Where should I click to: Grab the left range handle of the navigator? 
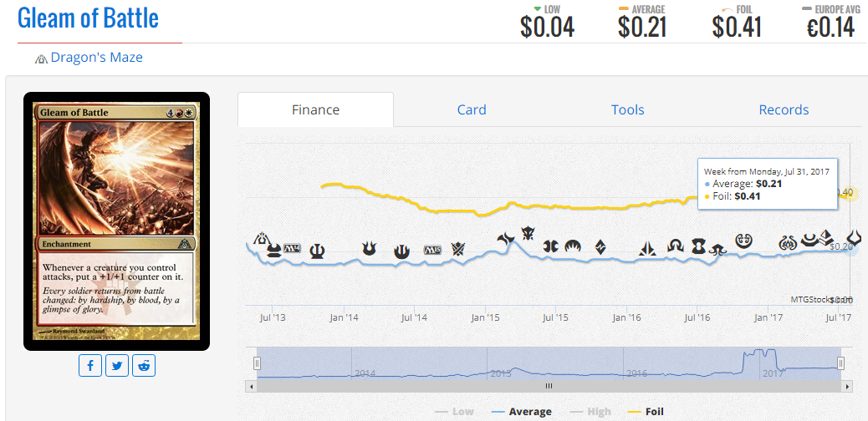click(x=257, y=363)
